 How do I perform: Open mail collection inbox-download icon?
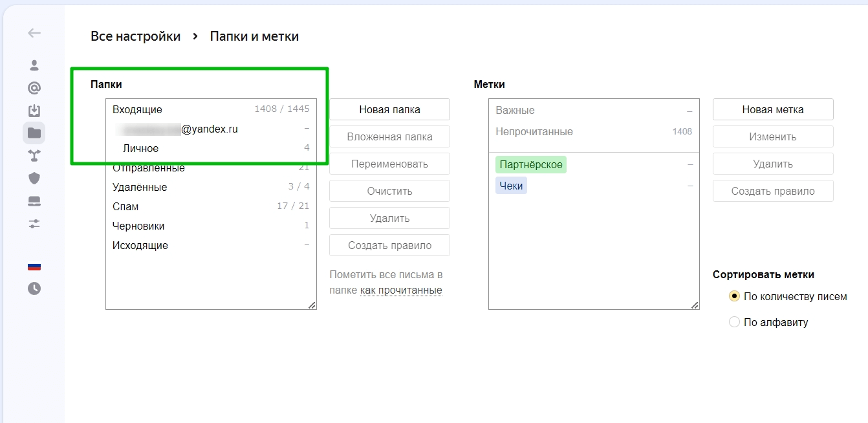34,111
